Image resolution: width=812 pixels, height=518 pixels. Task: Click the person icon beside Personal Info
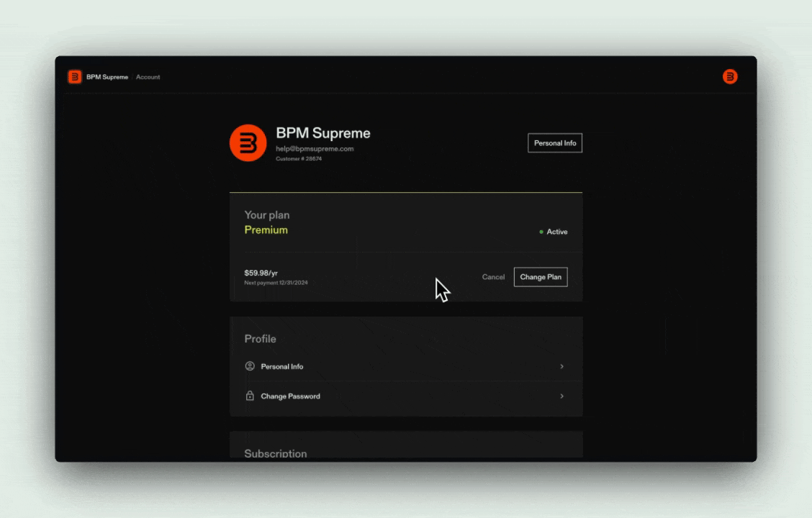tap(250, 366)
